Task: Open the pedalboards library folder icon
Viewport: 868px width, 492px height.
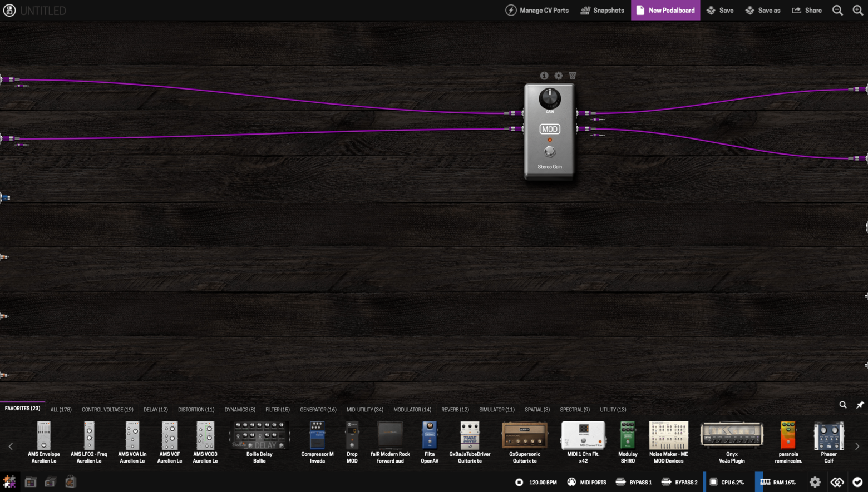Action: click(x=31, y=482)
